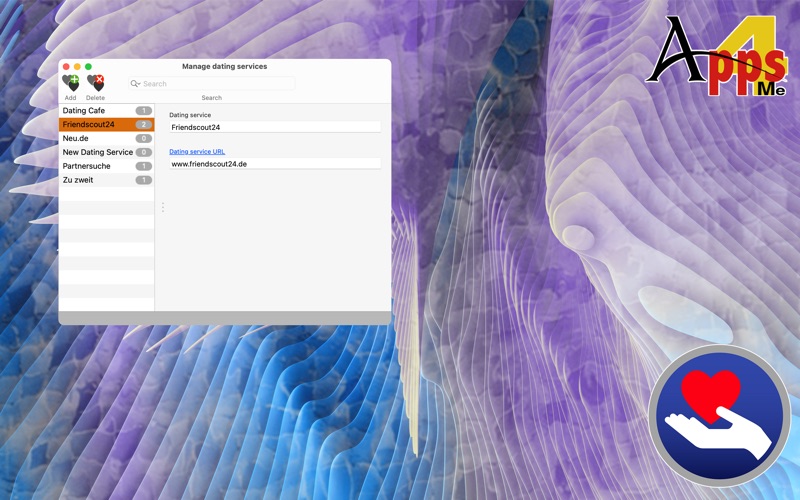This screenshot has height=500, width=800.
Task: Click the Dating service name field
Action: tap(275, 127)
